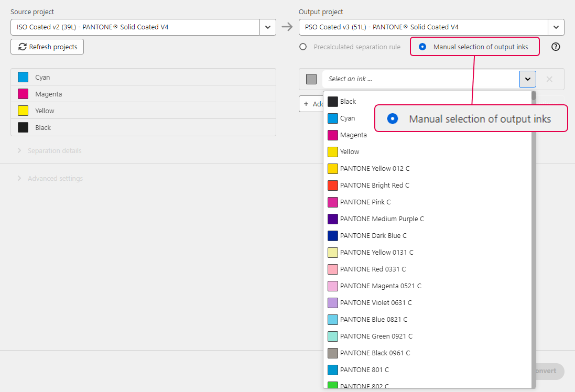Click the Magenta row in source inks

(144, 94)
